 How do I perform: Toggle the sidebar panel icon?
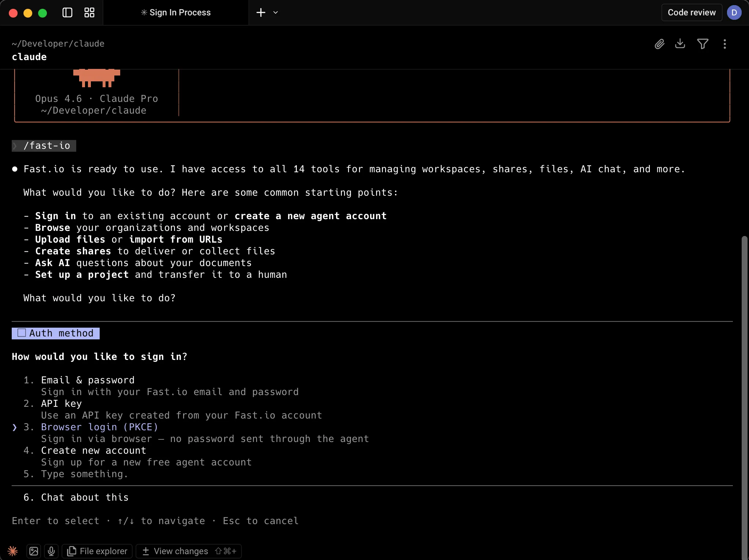coord(67,12)
